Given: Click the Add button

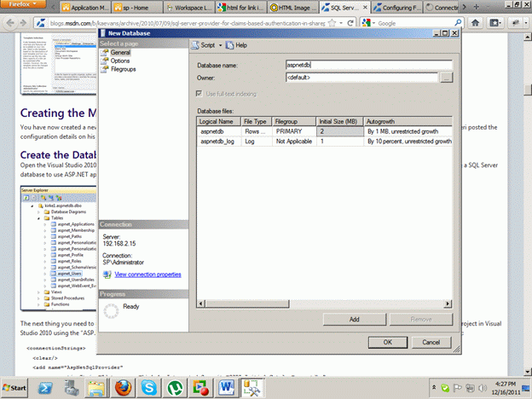Looking at the screenshot, I should pyautogui.click(x=354, y=319).
